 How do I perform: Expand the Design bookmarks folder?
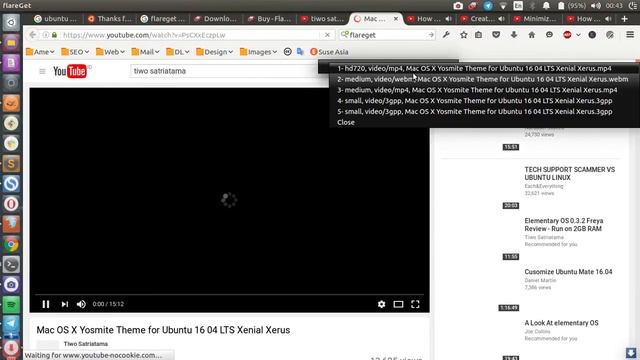pos(215,52)
